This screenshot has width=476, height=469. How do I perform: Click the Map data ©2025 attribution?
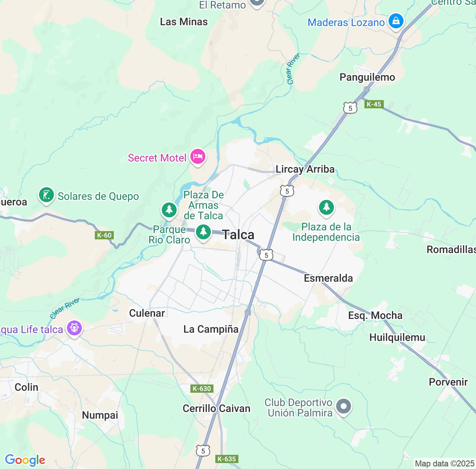point(445,464)
